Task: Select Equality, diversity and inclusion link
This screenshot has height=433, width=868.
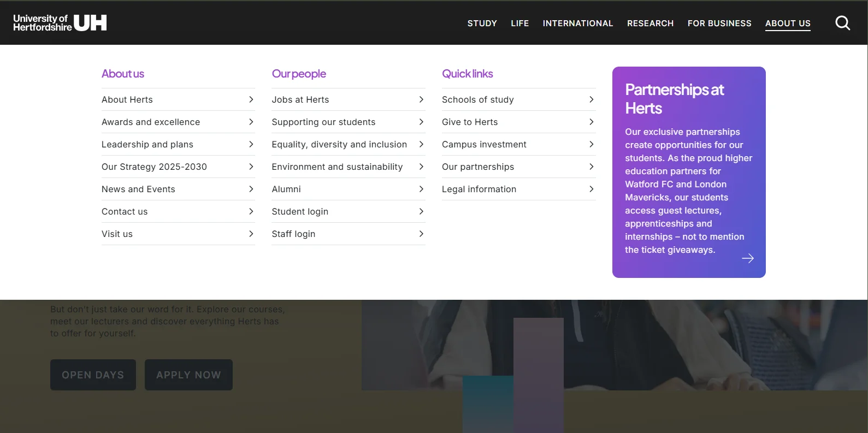Action: (349, 144)
